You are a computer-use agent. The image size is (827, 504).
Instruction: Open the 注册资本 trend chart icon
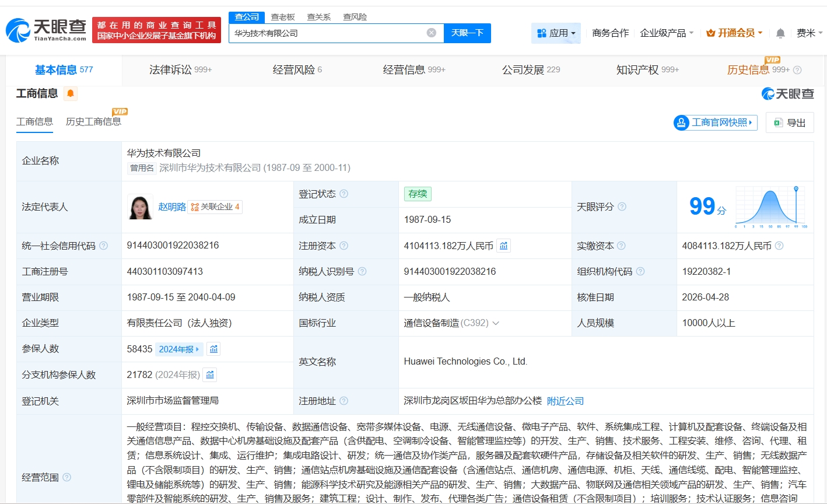point(503,246)
